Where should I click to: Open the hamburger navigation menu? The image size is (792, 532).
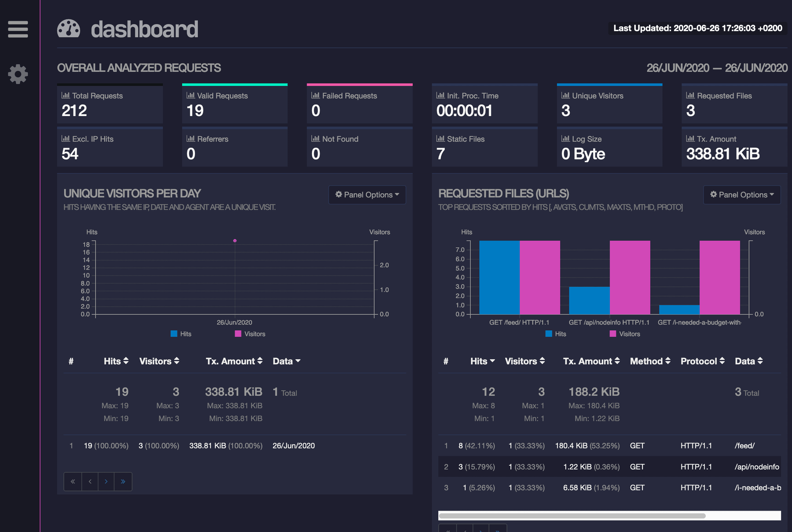point(18,29)
